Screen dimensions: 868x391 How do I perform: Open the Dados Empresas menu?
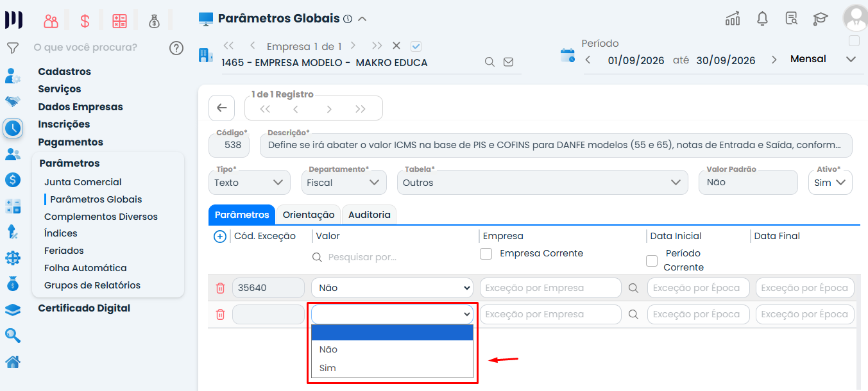pos(80,107)
